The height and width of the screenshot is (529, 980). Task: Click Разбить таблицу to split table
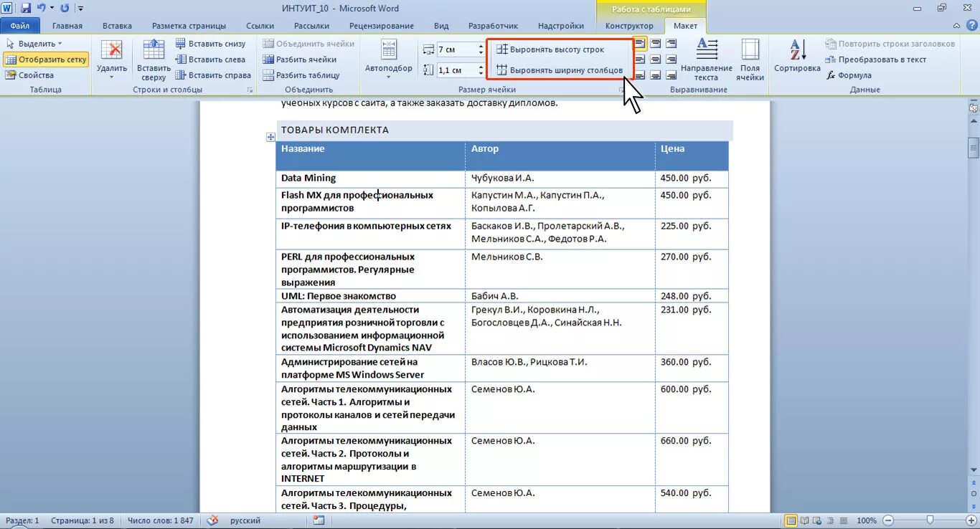pyautogui.click(x=301, y=75)
